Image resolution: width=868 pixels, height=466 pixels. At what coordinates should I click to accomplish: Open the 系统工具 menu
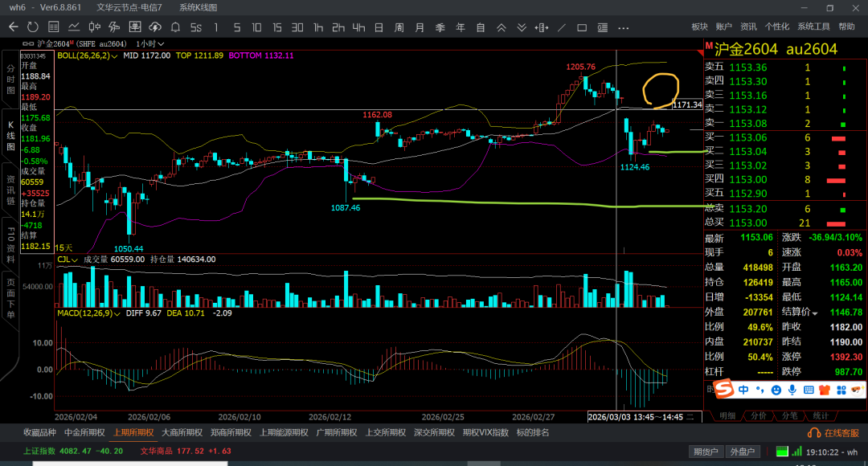pos(813,27)
